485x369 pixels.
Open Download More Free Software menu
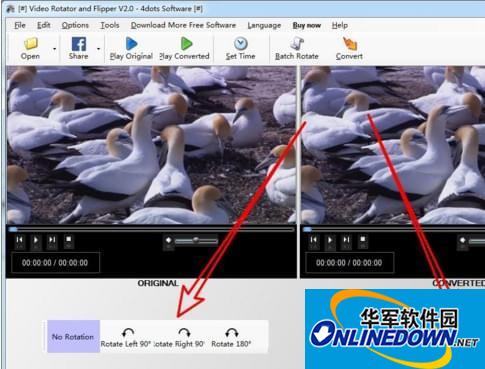[183, 25]
